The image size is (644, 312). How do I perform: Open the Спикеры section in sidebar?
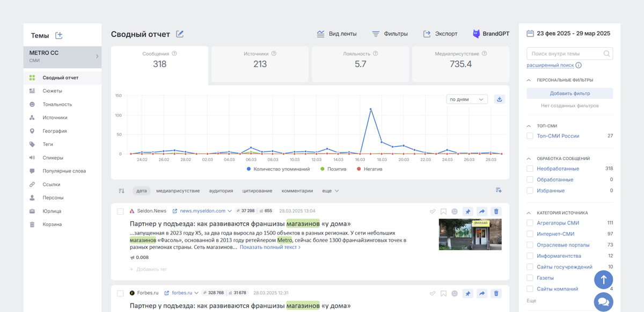coord(62,158)
